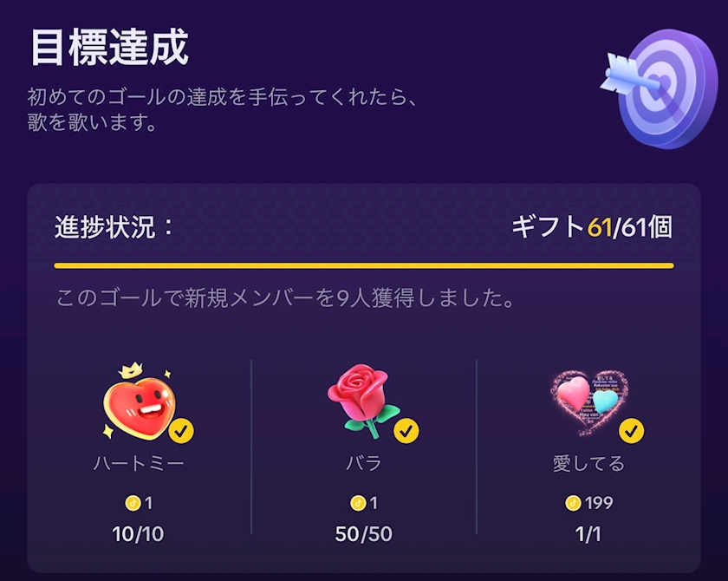Click the ギフト61/61個 counter
The width and height of the screenshot is (728, 581).
point(592,228)
